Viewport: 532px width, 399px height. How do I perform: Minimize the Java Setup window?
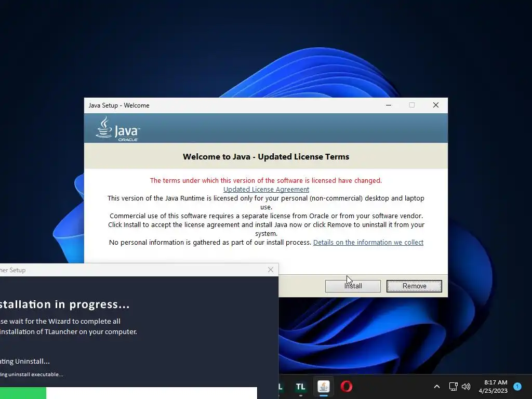pos(389,105)
